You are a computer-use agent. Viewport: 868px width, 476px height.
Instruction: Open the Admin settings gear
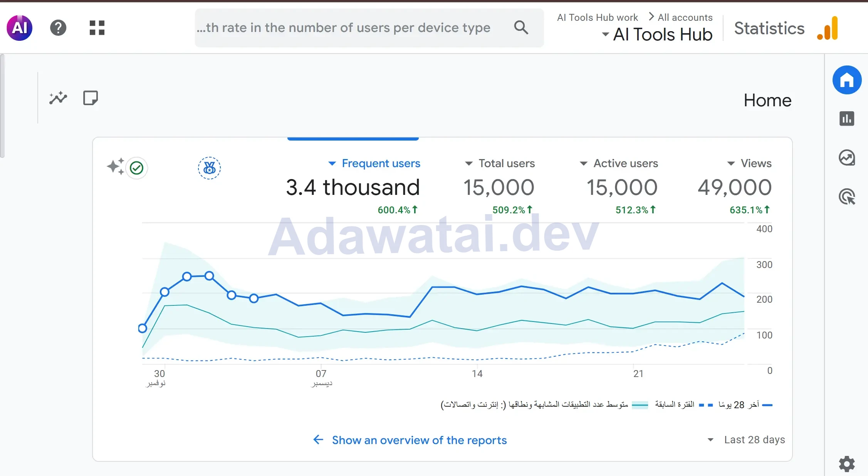point(846,464)
